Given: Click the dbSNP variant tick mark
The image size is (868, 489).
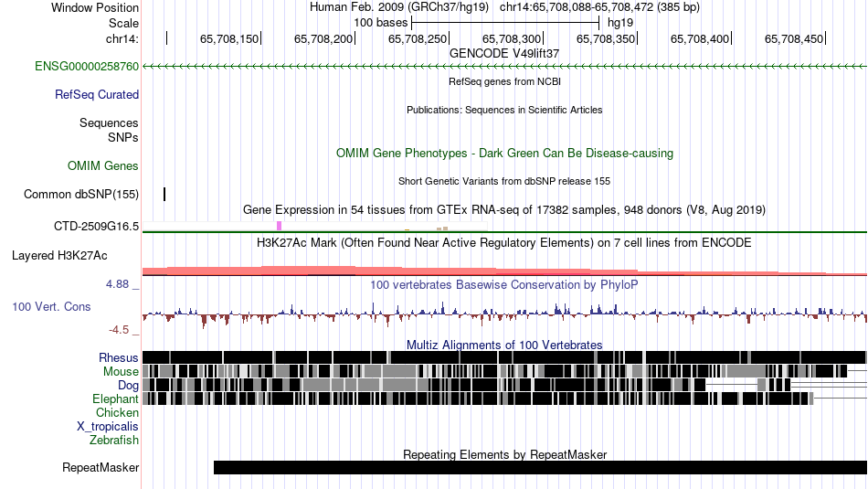Looking at the screenshot, I should 164,195.
